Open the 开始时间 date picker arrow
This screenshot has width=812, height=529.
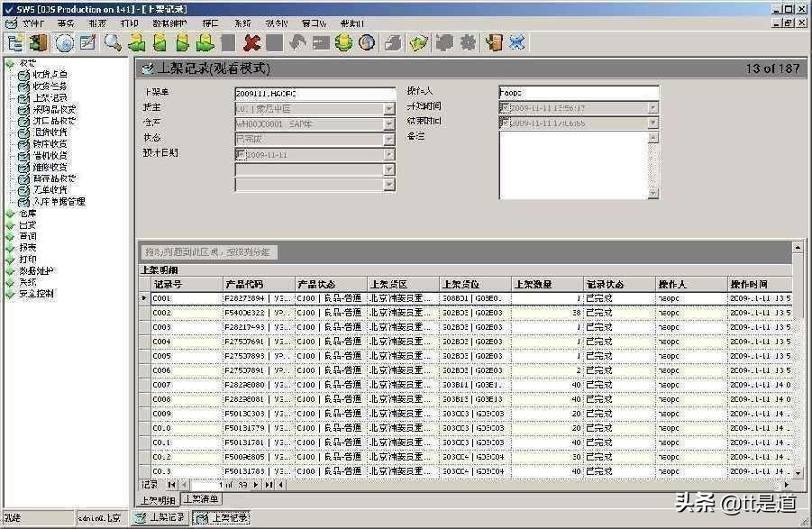pos(652,107)
